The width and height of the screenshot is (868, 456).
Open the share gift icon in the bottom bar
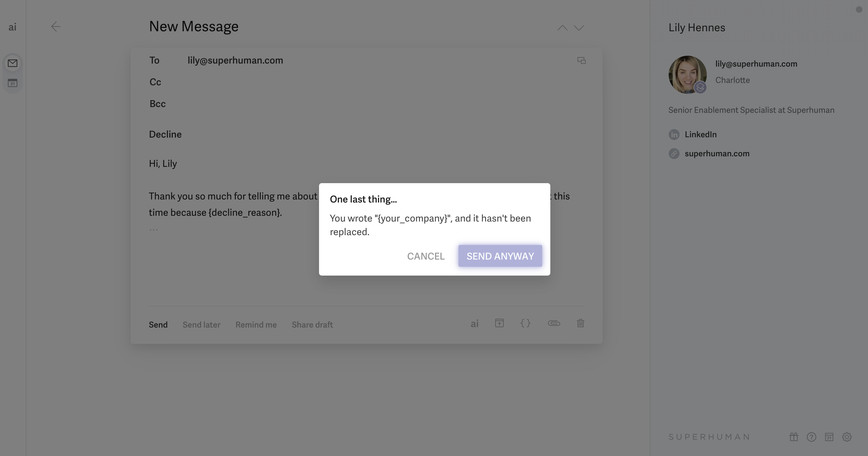794,437
